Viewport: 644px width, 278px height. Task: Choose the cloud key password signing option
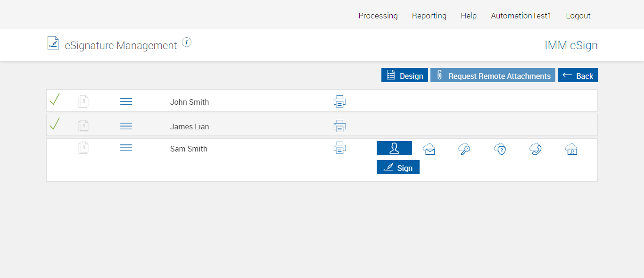click(x=464, y=150)
